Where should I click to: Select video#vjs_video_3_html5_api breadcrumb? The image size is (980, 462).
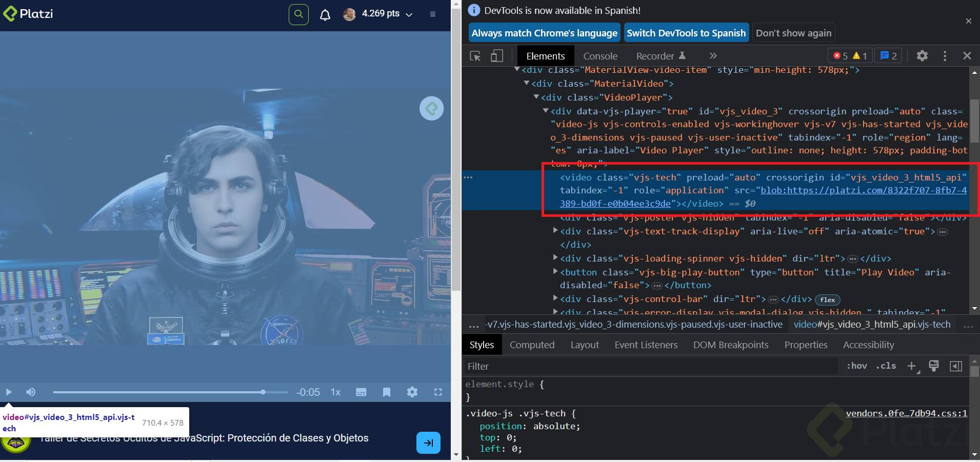pyautogui.click(x=872, y=325)
